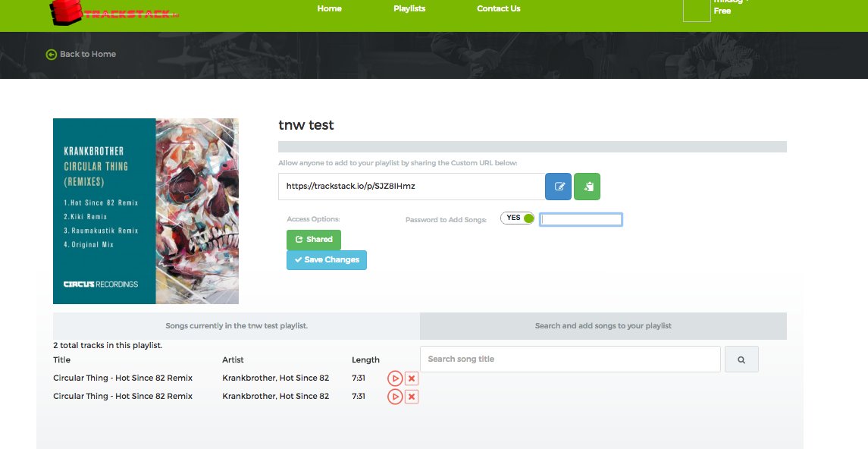This screenshot has height=449, width=868.
Task: Remove the first track with the red X icon
Action: pyautogui.click(x=411, y=378)
